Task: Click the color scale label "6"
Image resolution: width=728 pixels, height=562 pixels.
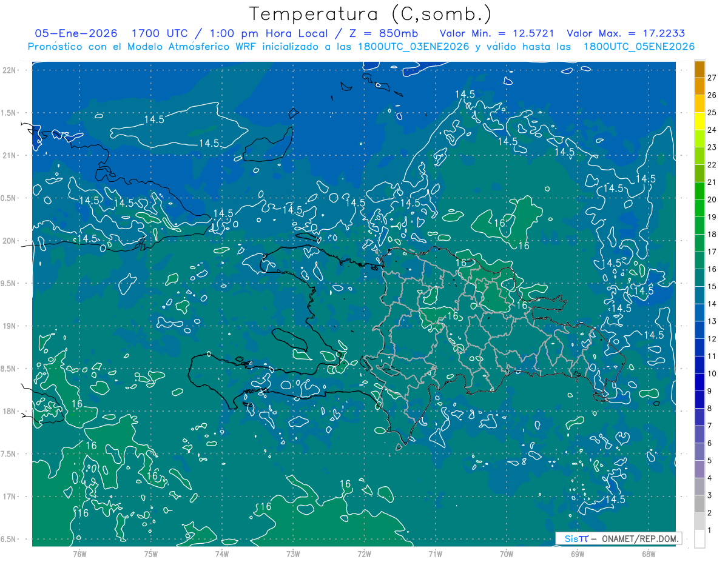Action: tap(710, 443)
